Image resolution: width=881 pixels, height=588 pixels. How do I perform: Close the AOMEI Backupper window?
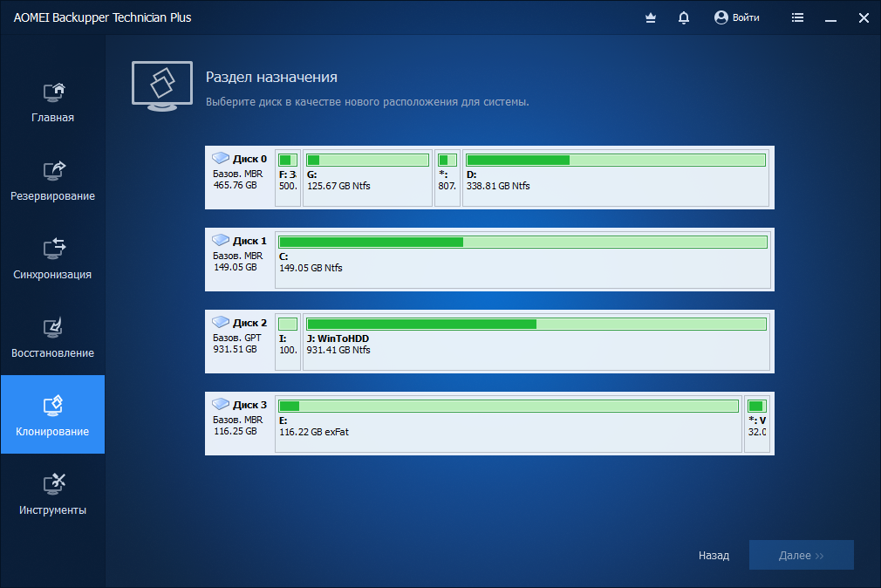click(x=864, y=18)
